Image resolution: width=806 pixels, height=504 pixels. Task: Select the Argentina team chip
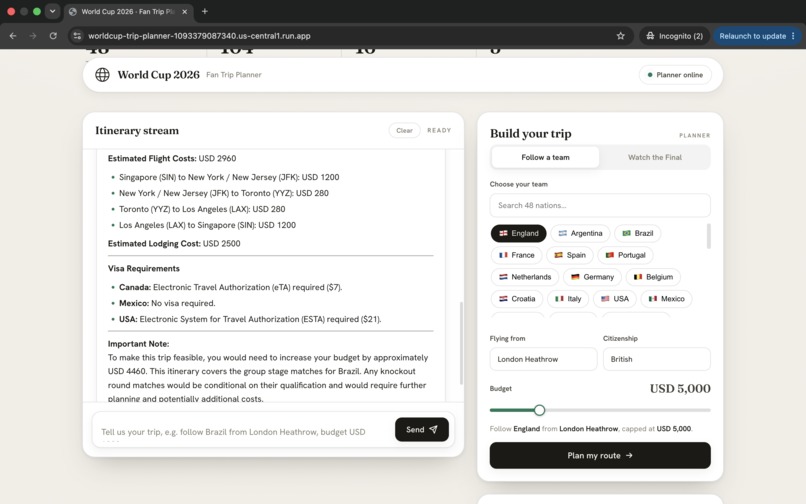click(580, 233)
